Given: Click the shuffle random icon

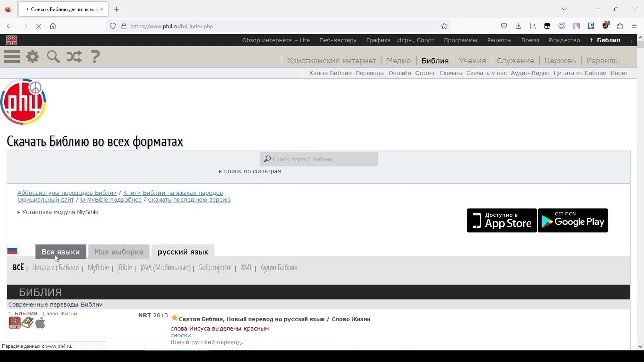Looking at the screenshot, I should [74, 57].
